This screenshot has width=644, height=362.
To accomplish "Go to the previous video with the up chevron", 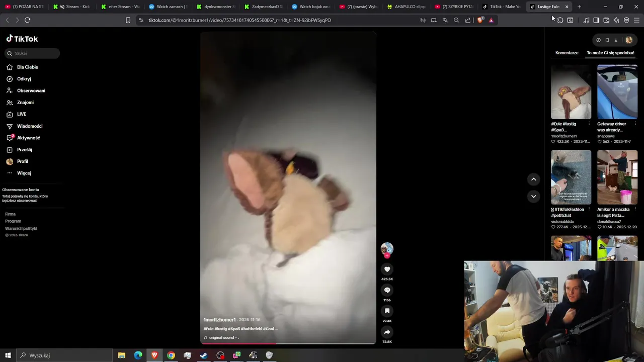I will click(x=533, y=179).
